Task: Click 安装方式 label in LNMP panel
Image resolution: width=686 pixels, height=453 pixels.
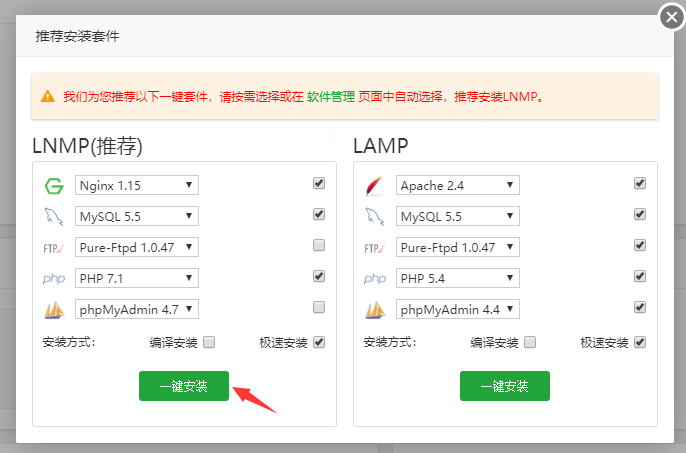Action: [69, 342]
